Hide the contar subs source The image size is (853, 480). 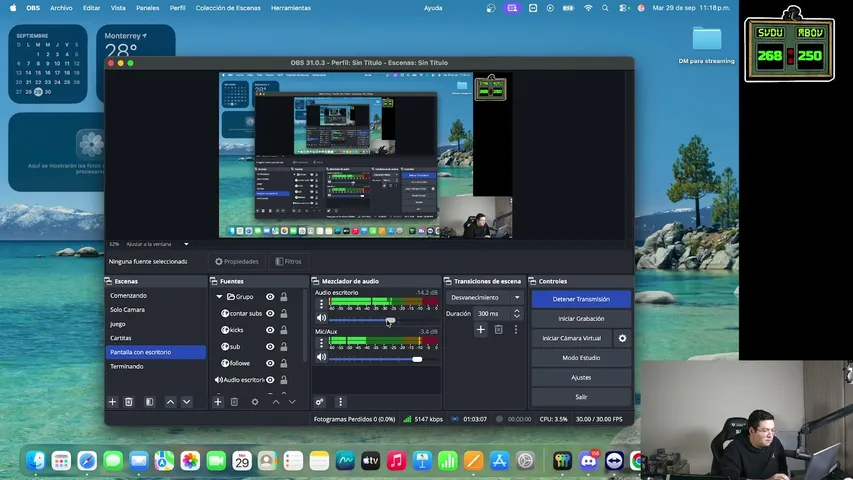pos(270,313)
